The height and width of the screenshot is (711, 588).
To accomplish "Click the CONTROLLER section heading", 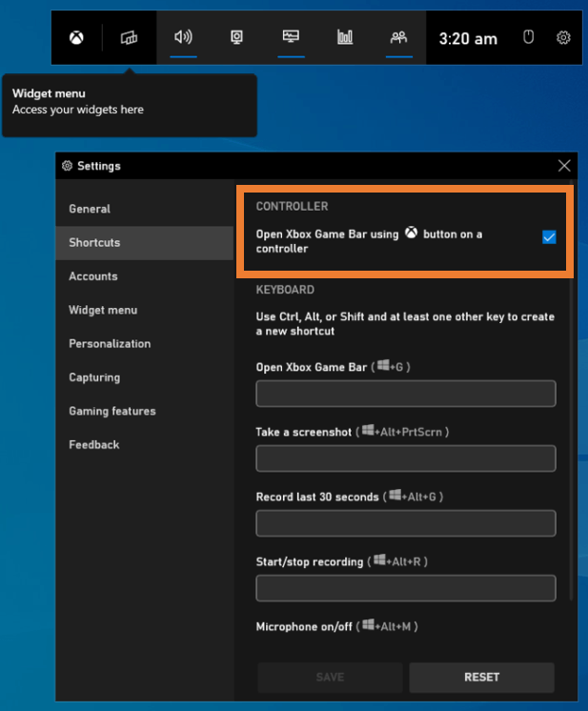I will tap(292, 206).
